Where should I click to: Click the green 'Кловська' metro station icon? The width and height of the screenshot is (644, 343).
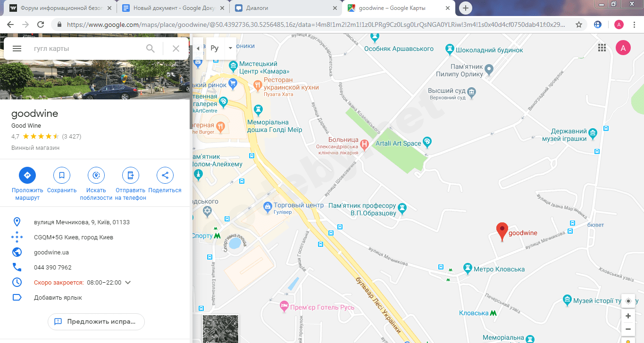click(x=493, y=313)
